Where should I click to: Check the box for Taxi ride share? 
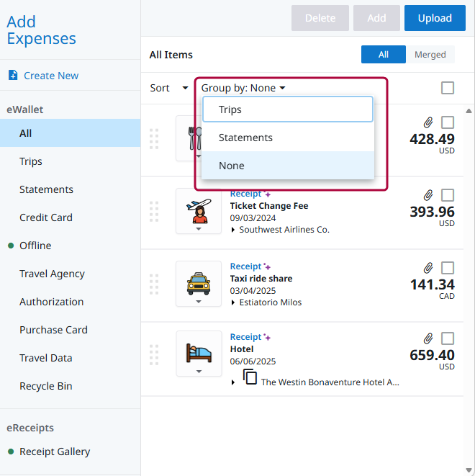click(448, 268)
